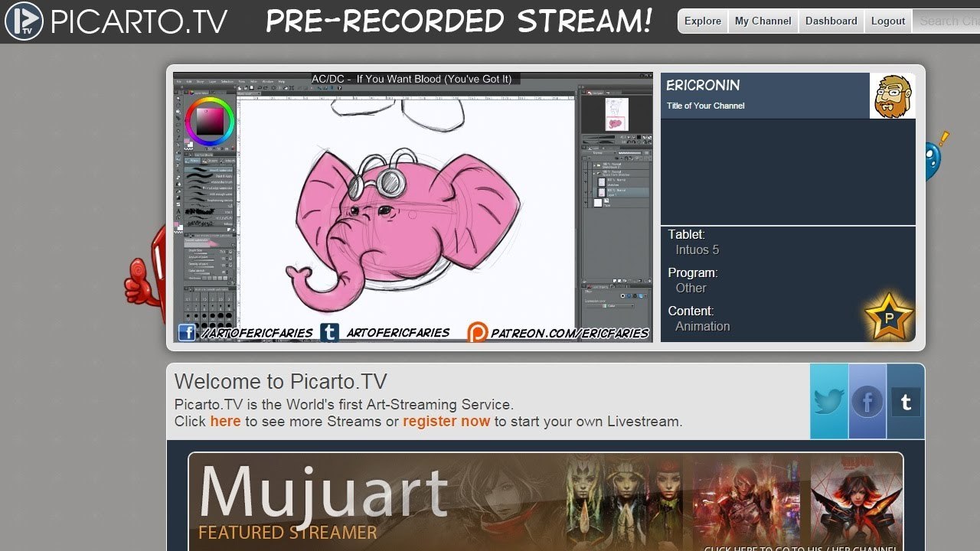Click the Facebook icon on the stream overlay

(x=187, y=332)
